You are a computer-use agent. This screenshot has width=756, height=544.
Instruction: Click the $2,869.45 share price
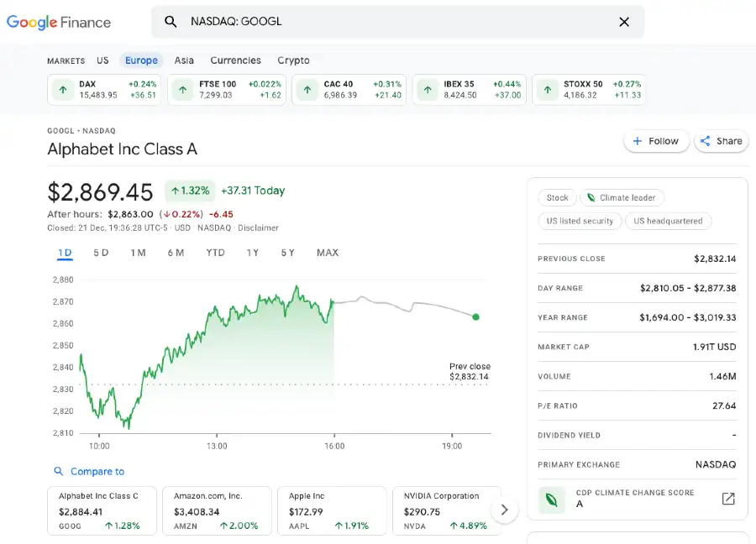[x=100, y=192]
